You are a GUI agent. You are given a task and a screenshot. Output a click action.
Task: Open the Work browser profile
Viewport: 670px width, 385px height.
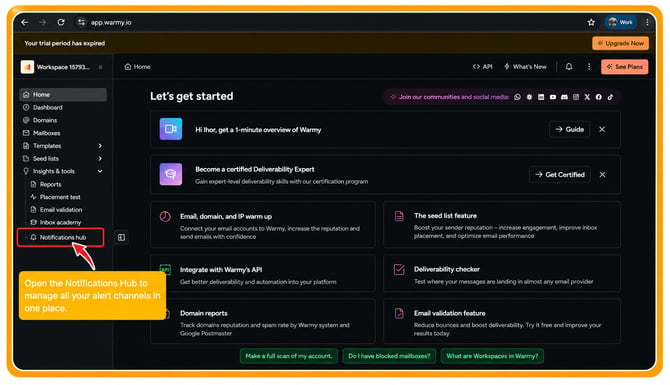[x=621, y=22]
